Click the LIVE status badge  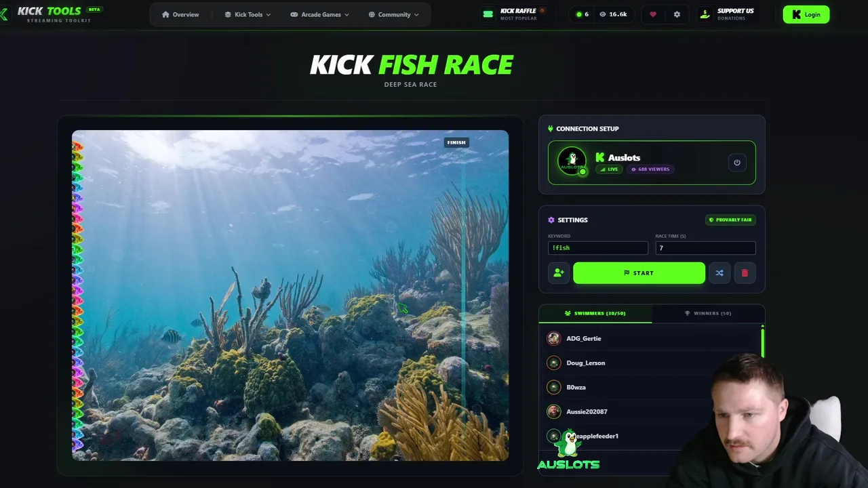click(x=609, y=169)
